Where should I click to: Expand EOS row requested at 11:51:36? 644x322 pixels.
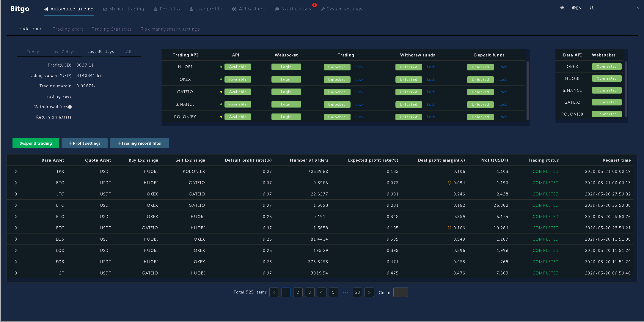click(16, 239)
